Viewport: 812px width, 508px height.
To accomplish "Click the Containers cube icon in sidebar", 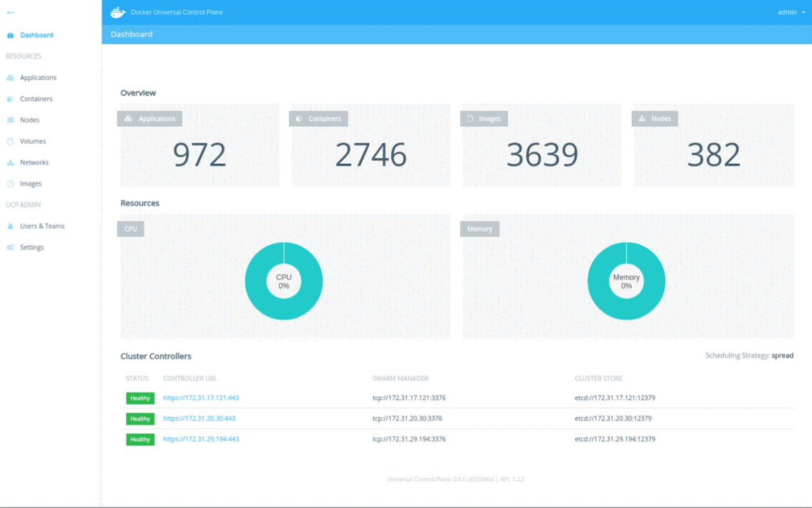I will [x=10, y=99].
